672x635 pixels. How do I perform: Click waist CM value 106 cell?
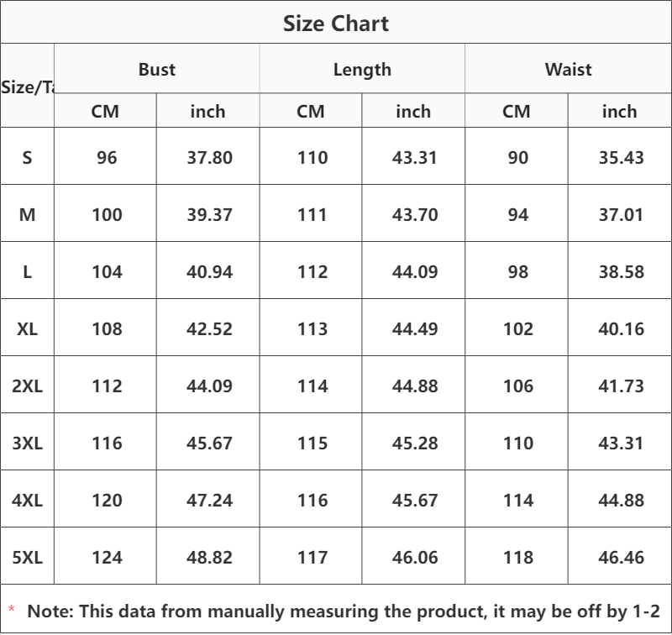click(x=518, y=386)
